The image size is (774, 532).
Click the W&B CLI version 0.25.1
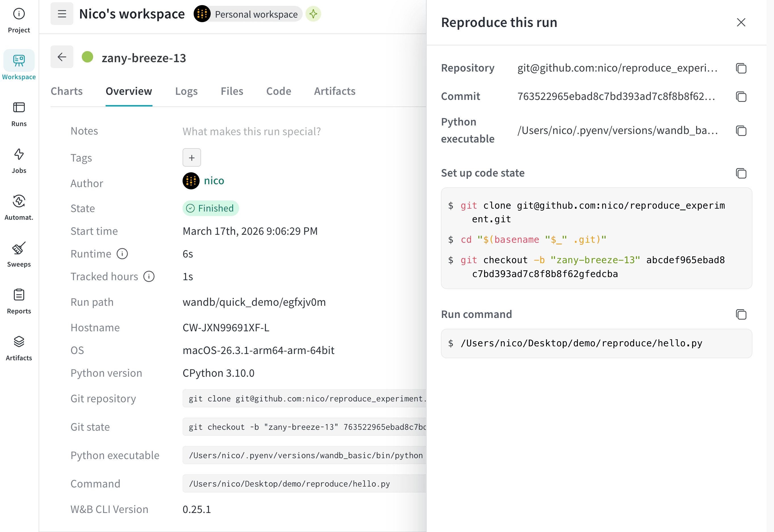tap(197, 509)
